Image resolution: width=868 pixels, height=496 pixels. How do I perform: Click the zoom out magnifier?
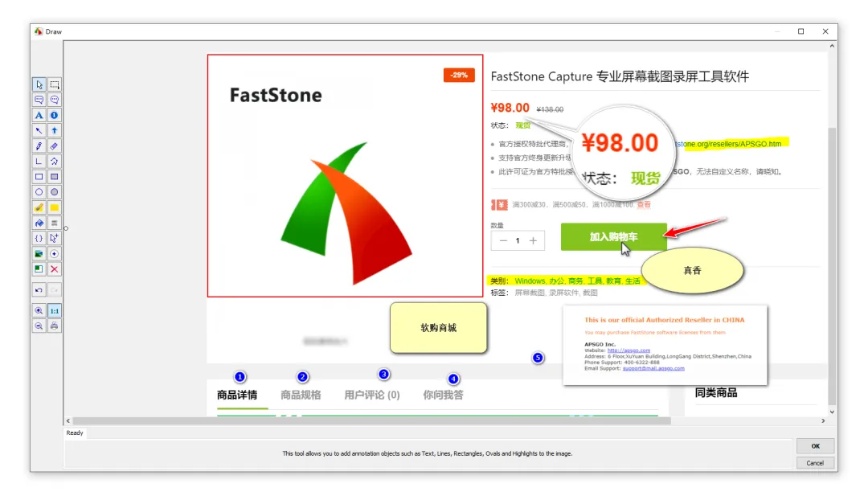(x=39, y=326)
